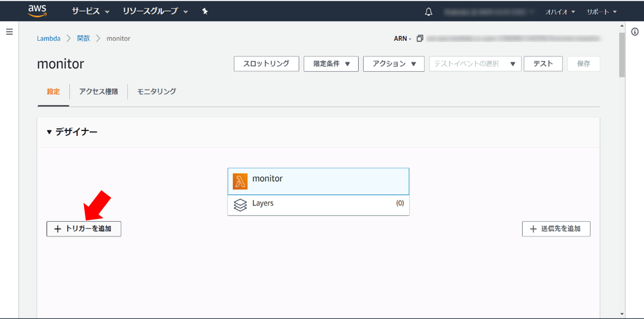Click the monitor page heading
Viewport: 644px width, 319px height.
click(x=61, y=64)
